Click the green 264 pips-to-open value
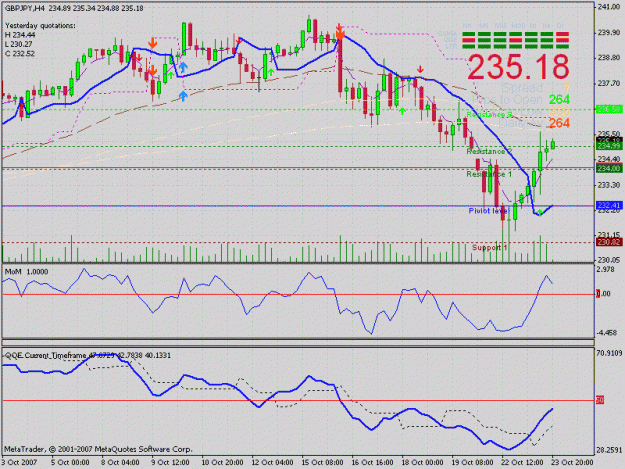Image resolution: width=625 pixels, height=469 pixels. point(559,100)
